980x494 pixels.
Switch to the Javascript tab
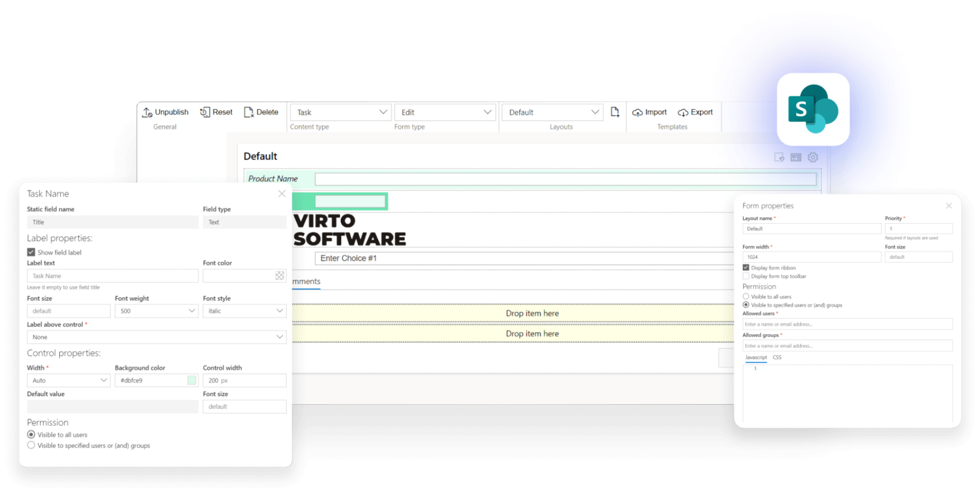[756, 358]
